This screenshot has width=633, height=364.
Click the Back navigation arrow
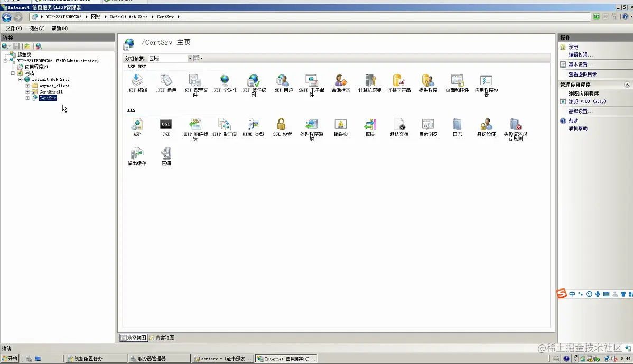7,17
